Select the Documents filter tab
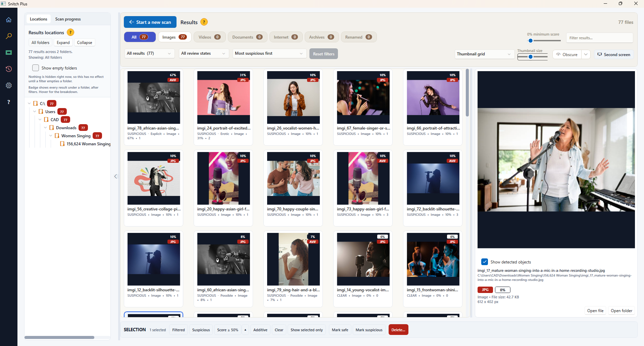Screen dimensions: 644x346 247,37
